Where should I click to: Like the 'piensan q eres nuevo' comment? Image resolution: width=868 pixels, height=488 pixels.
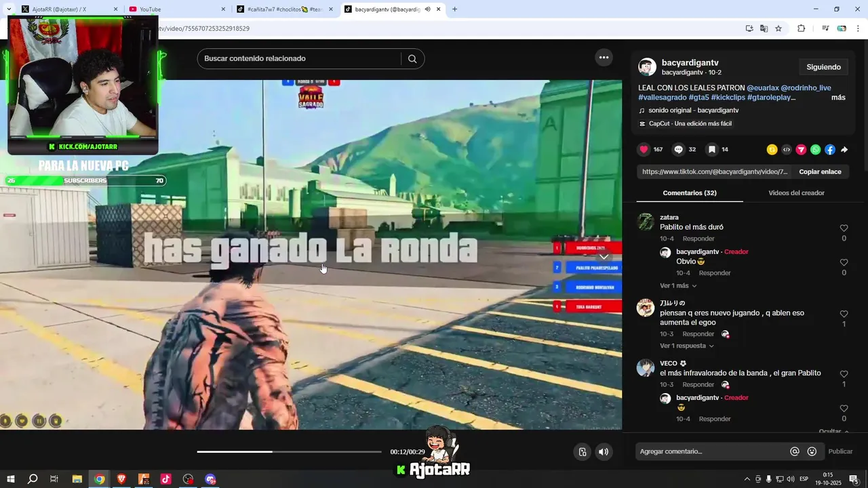[x=844, y=314]
